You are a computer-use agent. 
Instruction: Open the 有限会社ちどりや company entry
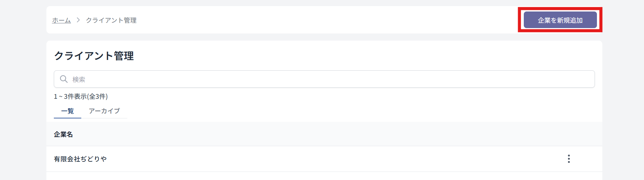[x=80, y=159]
